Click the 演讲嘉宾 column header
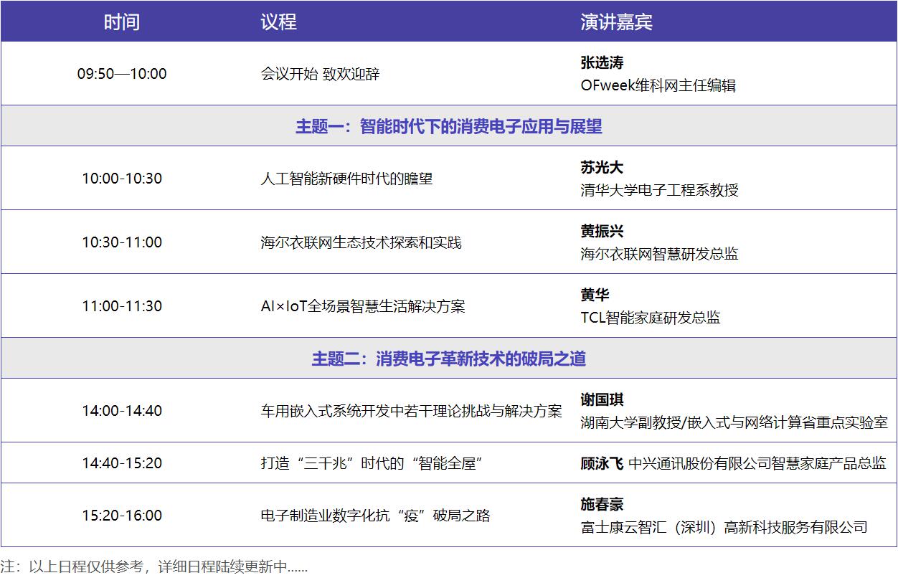 pos(616,22)
